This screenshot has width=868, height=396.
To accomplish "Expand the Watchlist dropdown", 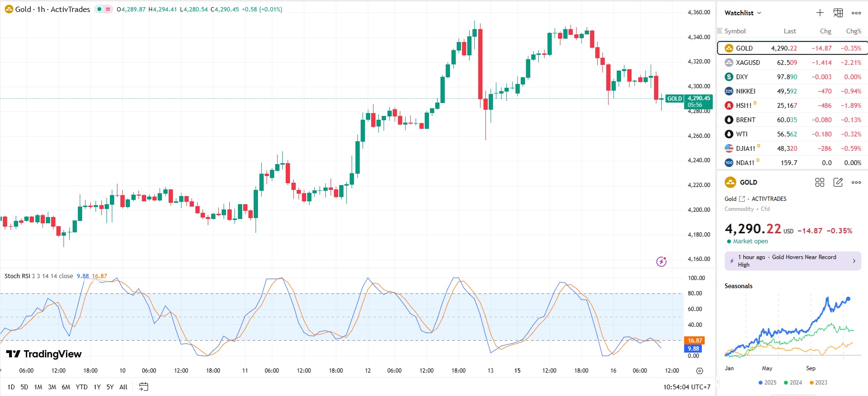I will tap(743, 13).
